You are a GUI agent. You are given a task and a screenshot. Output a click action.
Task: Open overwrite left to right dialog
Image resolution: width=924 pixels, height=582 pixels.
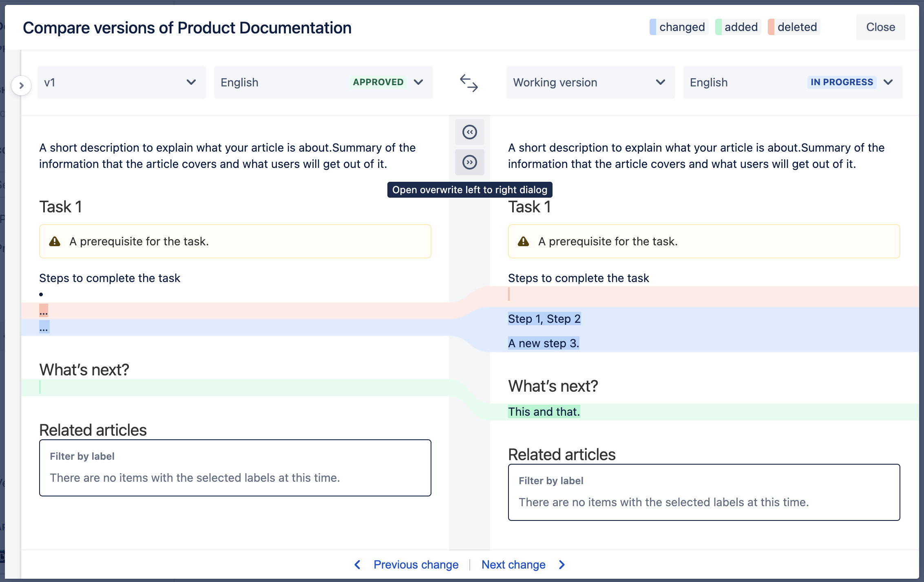(469, 162)
